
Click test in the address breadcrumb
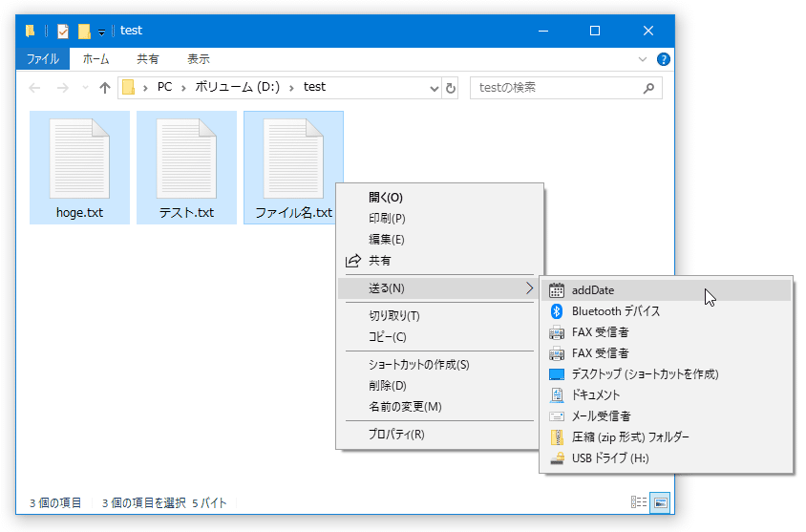[314, 87]
